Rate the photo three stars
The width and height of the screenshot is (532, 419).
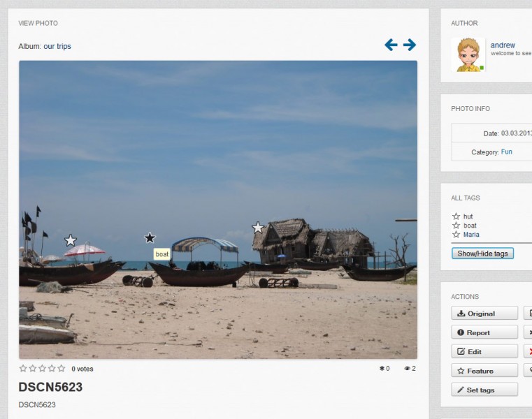pyautogui.click(x=42, y=369)
